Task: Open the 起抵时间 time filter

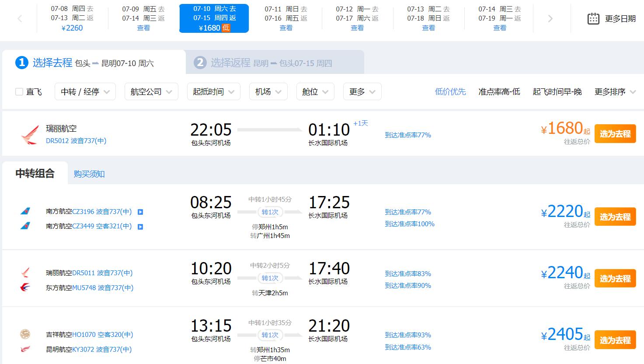Action: 213,91
